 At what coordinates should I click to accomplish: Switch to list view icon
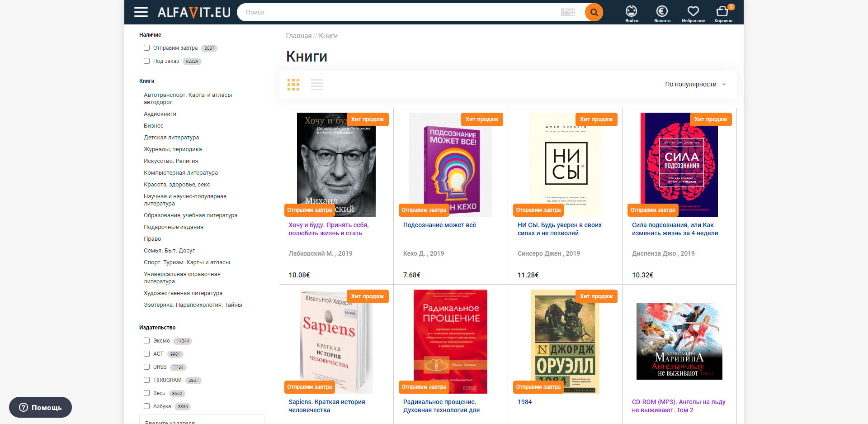pyautogui.click(x=317, y=85)
